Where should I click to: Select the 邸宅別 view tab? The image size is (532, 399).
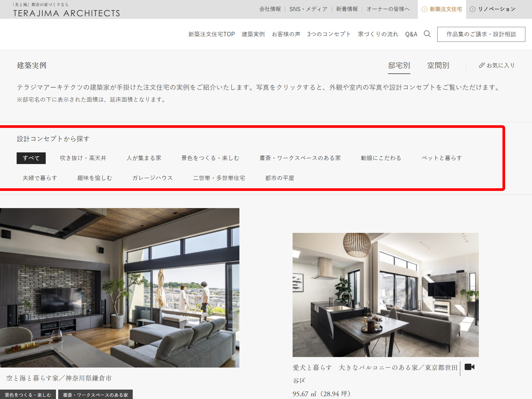click(x=399, y=66)
